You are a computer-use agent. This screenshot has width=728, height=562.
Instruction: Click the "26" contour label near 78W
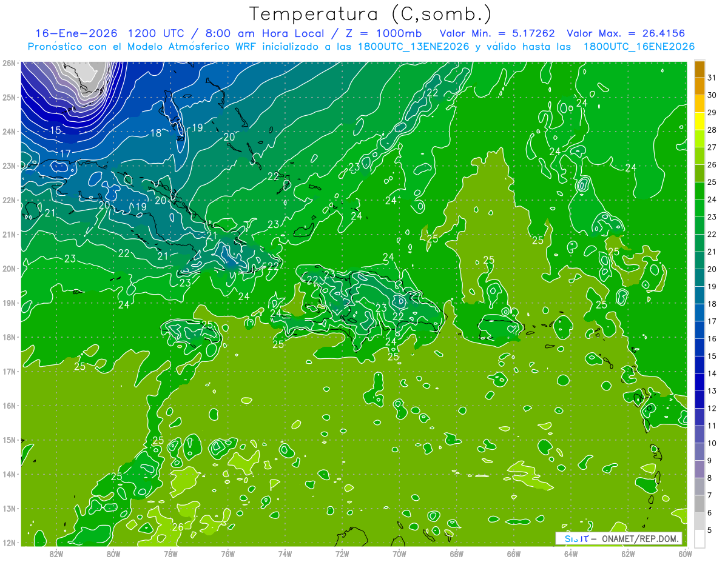coord(178,527)
